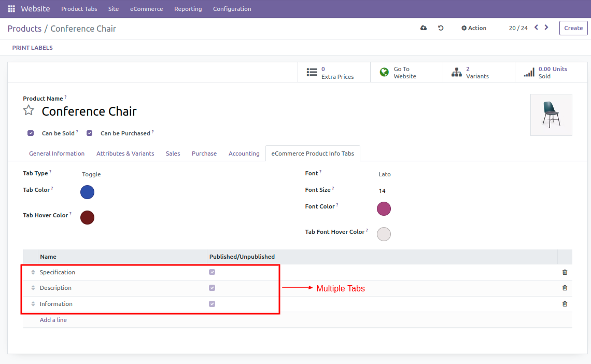This screenshot has width=591, height=364.
Task: Click the Website app title
Action: (35, 9)
